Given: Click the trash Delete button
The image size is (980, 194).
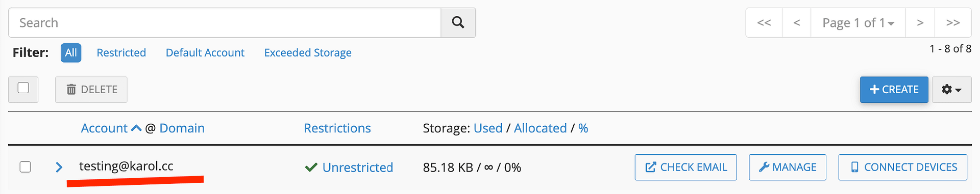Looking at the screenshot, I should point(91,90).
